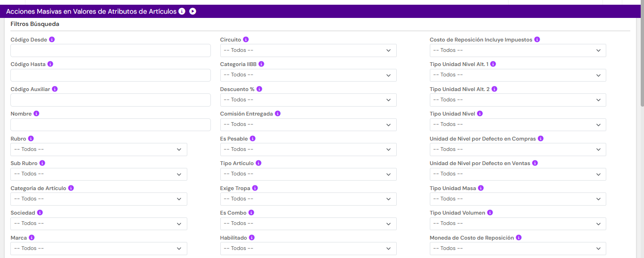The width and height of the screenshot is (644, 258).
Task: Click the info icon next to Código Desde
Action: (52, 40)
